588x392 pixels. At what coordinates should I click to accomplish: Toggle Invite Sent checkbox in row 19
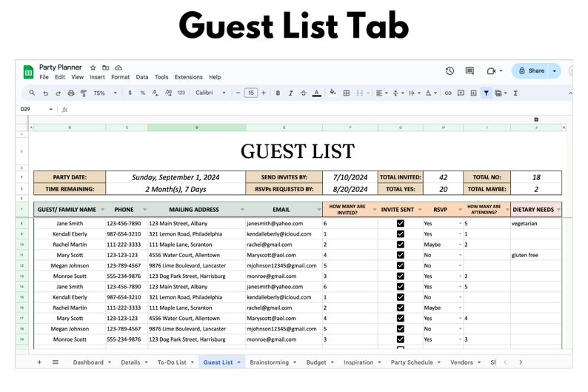point(401,339)
